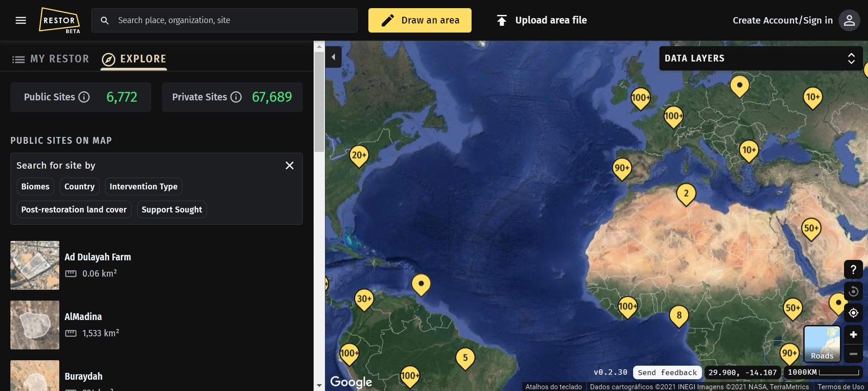
Task: Click the 90+ marker in southern Africa
Action: tap(789, 355)
